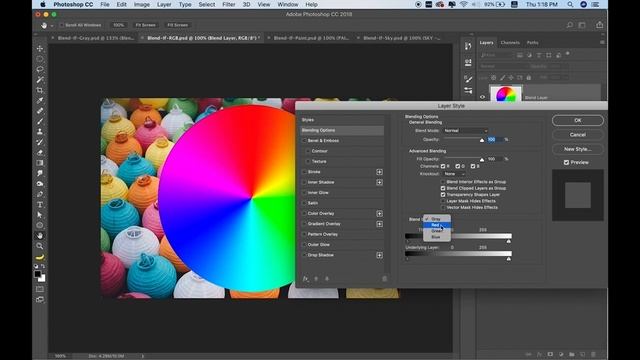Select the Horizontal Type tool
The image size is (640, 360).
[x=40, y=204]
